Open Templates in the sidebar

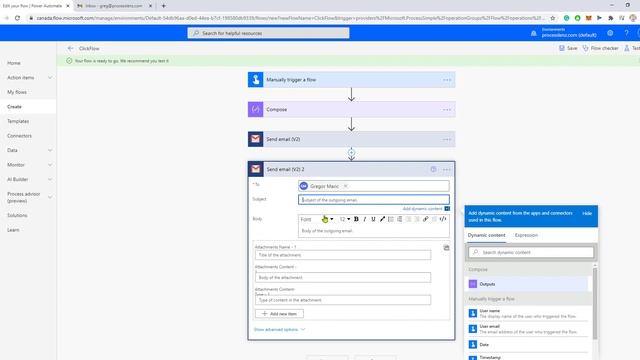point(18,121)
